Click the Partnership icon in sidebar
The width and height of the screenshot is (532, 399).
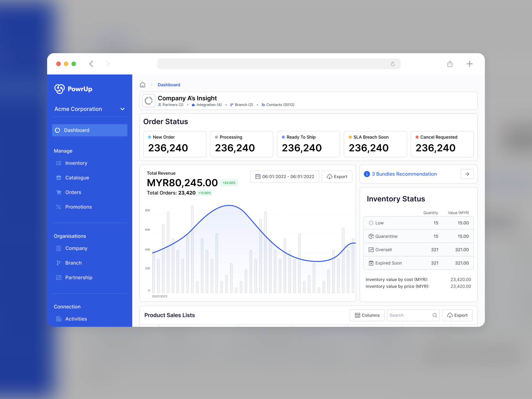tap(59, 278)
